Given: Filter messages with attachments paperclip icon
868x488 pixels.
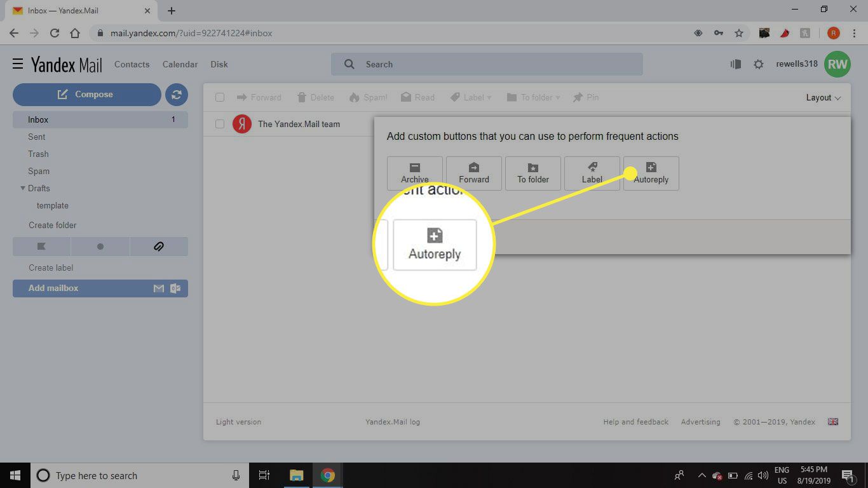Looking at the screenshot, I should 159,247.
